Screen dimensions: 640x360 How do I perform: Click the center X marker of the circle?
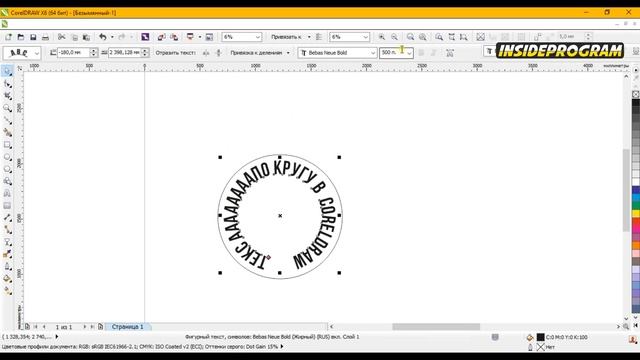[280, 216]
